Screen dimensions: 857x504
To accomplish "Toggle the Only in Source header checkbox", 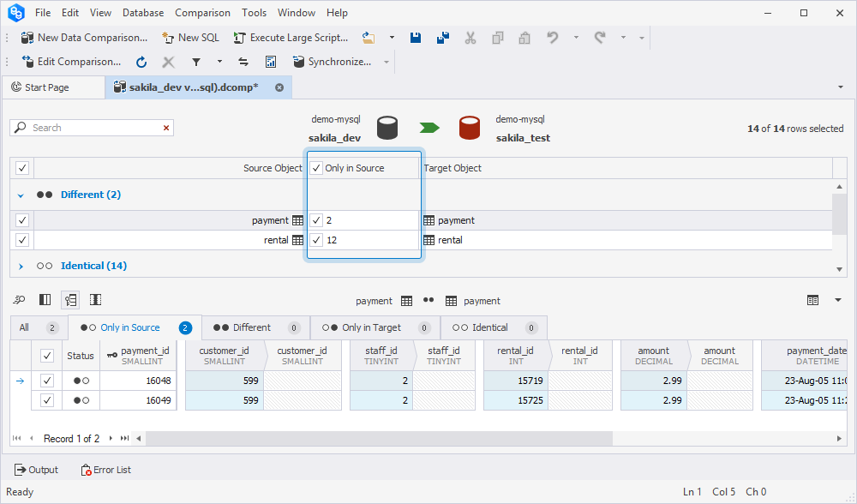I will coord(317,168).
